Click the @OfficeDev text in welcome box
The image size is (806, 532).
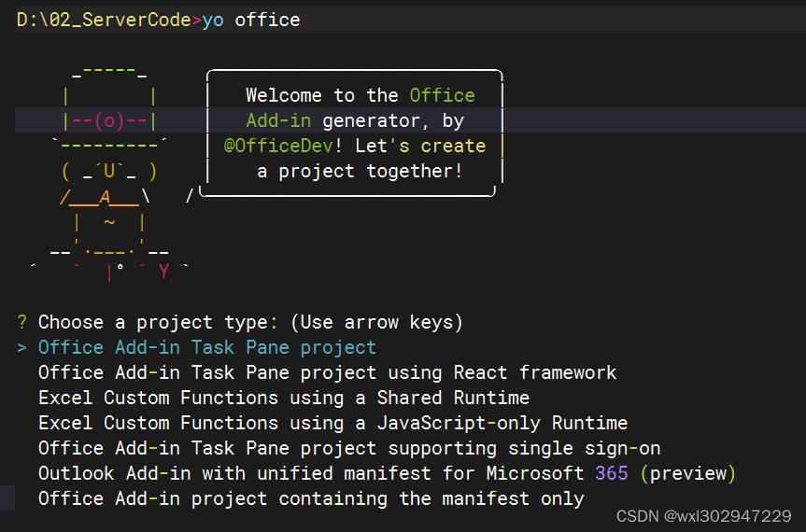point(278,146)
